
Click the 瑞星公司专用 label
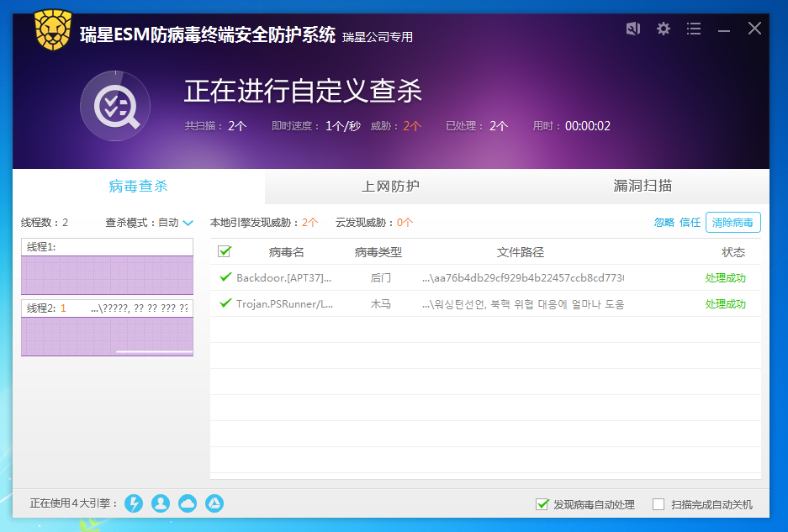378,37
